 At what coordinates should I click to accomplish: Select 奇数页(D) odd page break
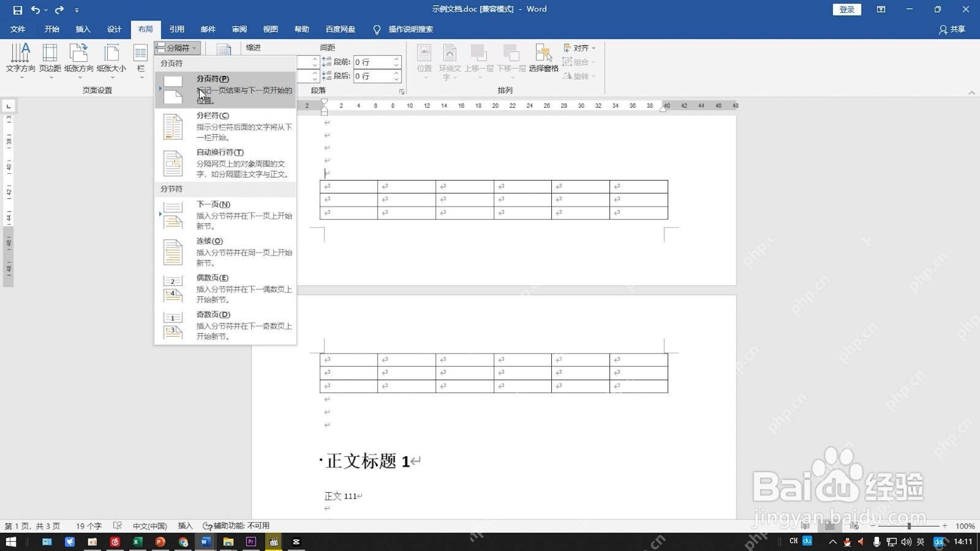click(225, 325)
